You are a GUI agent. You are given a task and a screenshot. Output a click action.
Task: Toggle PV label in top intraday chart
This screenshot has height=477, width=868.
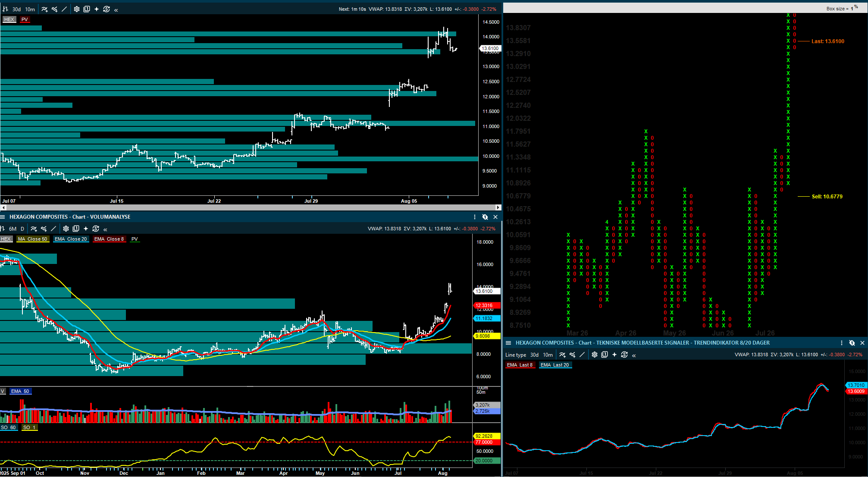25,19
